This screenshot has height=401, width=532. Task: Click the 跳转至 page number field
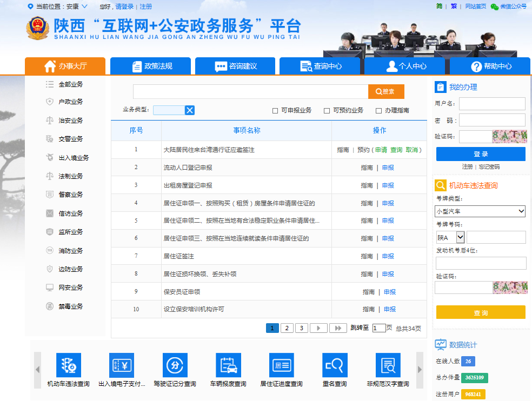pos(378,328)
